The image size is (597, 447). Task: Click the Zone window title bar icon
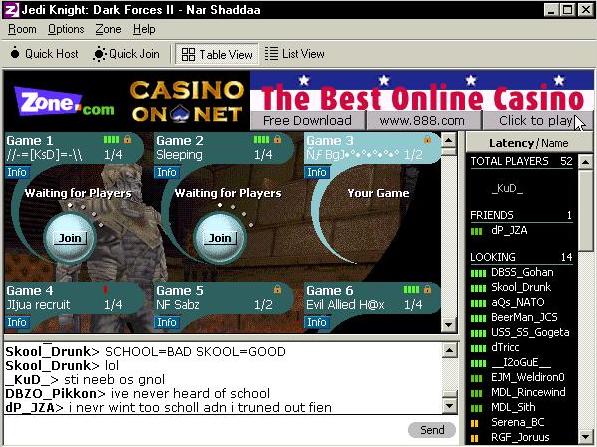[x=11, y=10]
